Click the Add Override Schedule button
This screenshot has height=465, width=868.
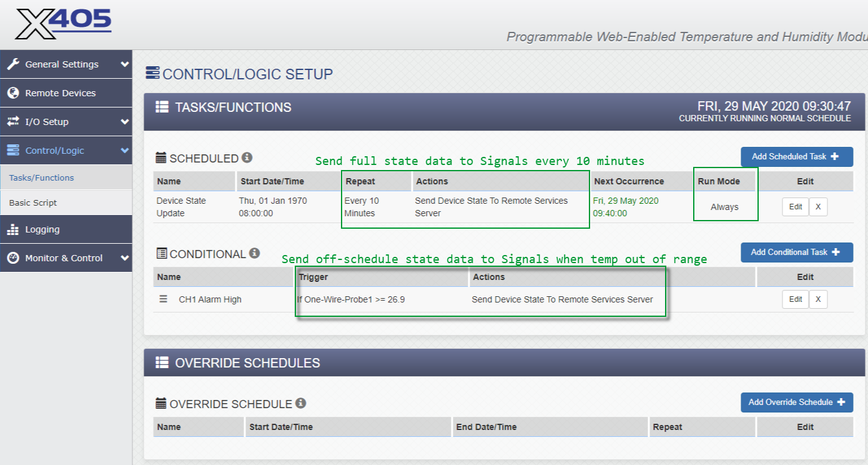click(796, 402)
